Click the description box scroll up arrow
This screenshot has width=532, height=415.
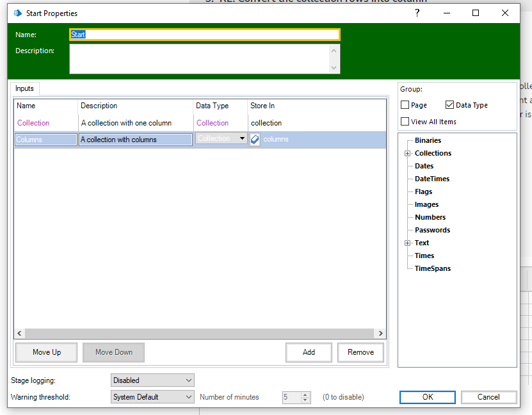(x=334, y=51)
